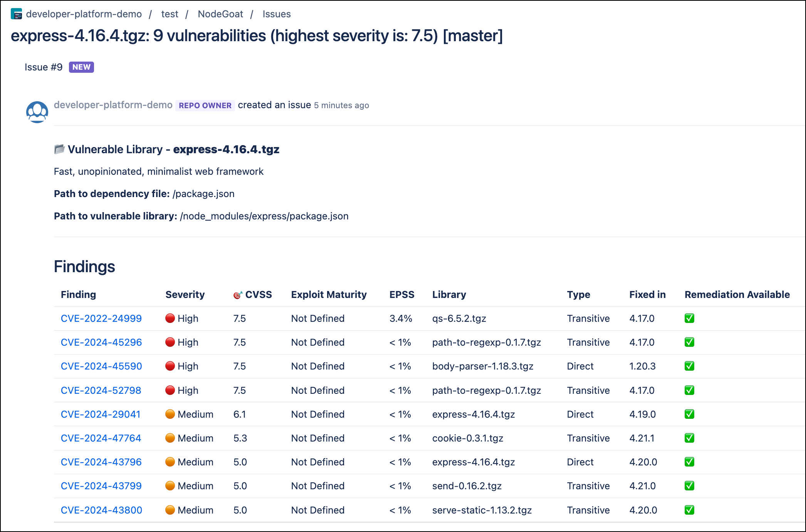Open CVE-2024-43799 finding link
Viewport: 806px width, 532px height.
(x=101, y=486)
